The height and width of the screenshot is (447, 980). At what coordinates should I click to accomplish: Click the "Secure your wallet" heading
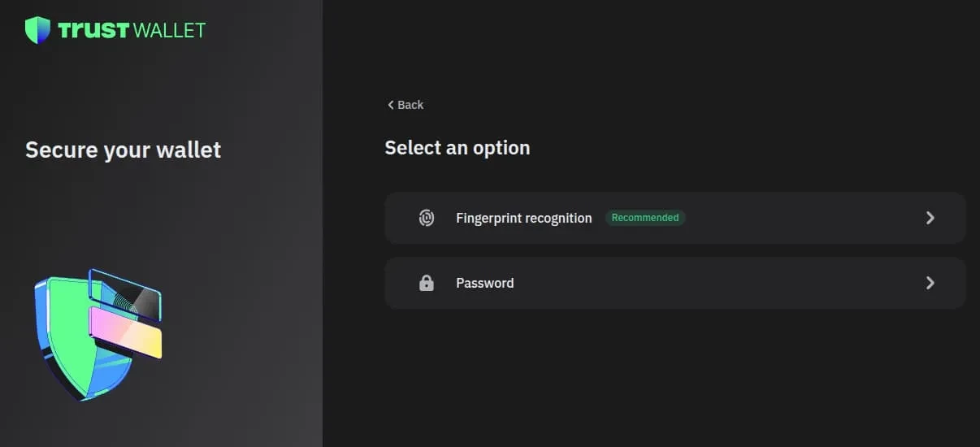[123, 150]
